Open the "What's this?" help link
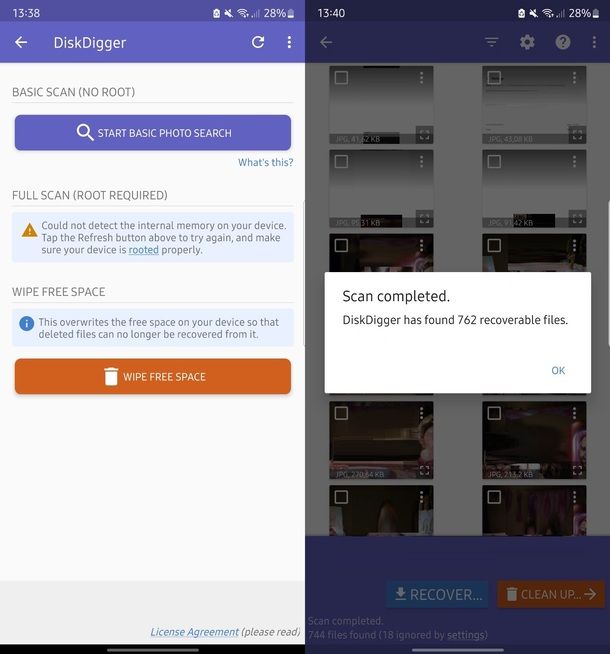Screen dimensions: 610x654 coord(265,162)
